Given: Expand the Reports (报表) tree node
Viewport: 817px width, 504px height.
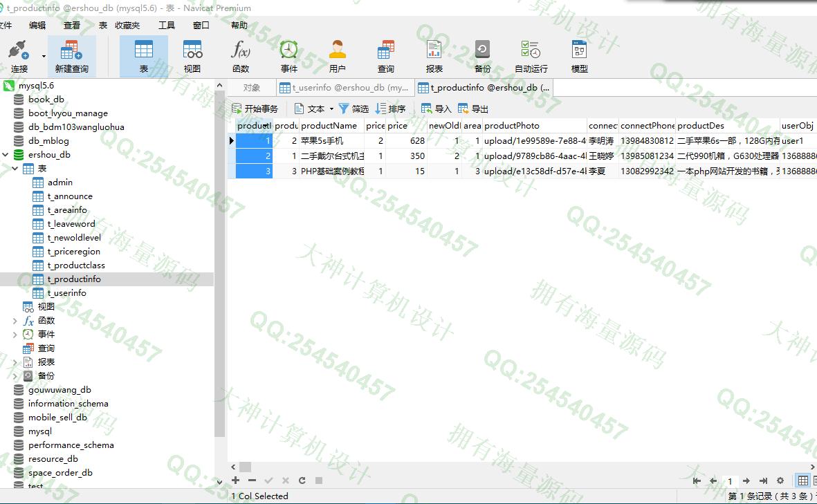Looking at the screenshot, I should coord(15,362).
